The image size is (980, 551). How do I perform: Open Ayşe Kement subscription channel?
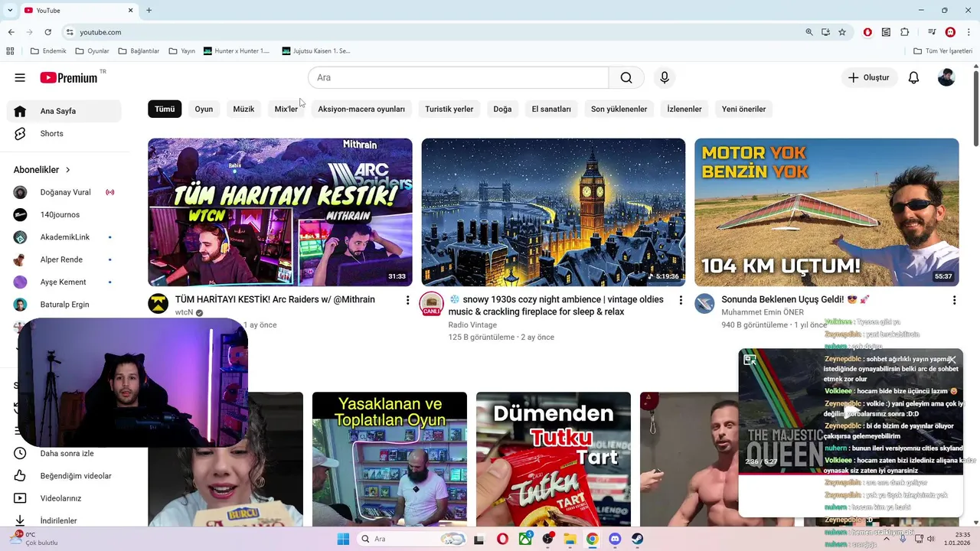point(64,282)
